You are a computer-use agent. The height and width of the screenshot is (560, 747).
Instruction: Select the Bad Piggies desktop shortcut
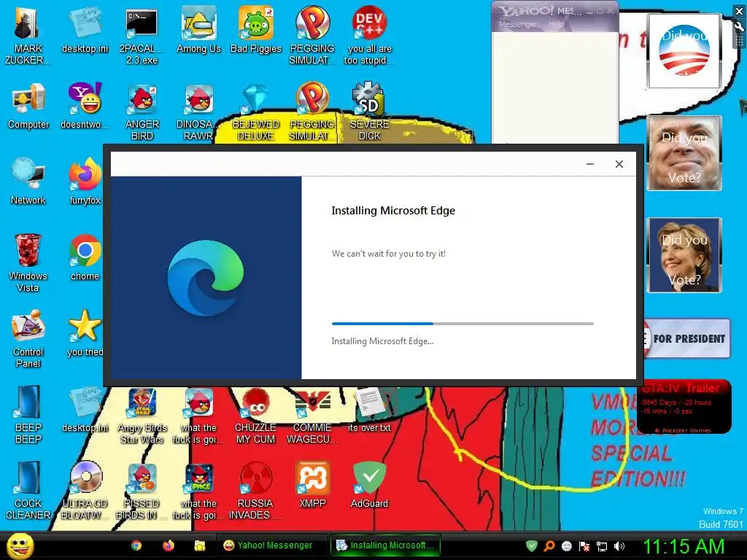pyautogui.click(x=256, y=31)
